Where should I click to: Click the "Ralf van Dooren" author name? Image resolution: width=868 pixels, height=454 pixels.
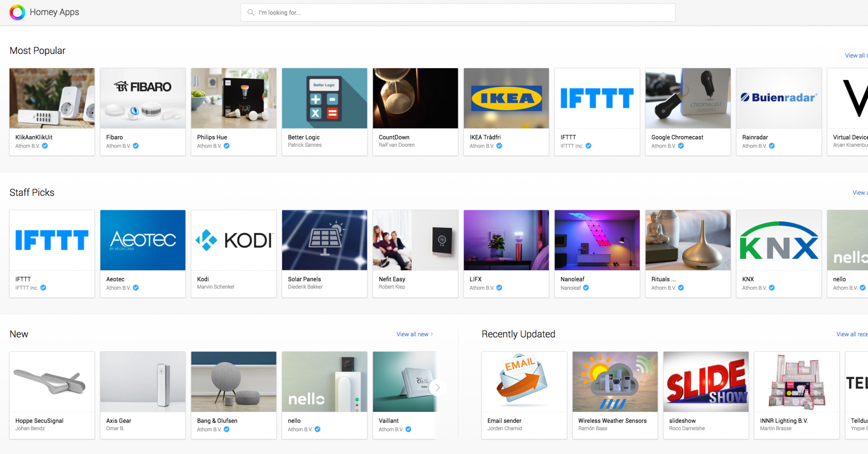click(397, 145)
